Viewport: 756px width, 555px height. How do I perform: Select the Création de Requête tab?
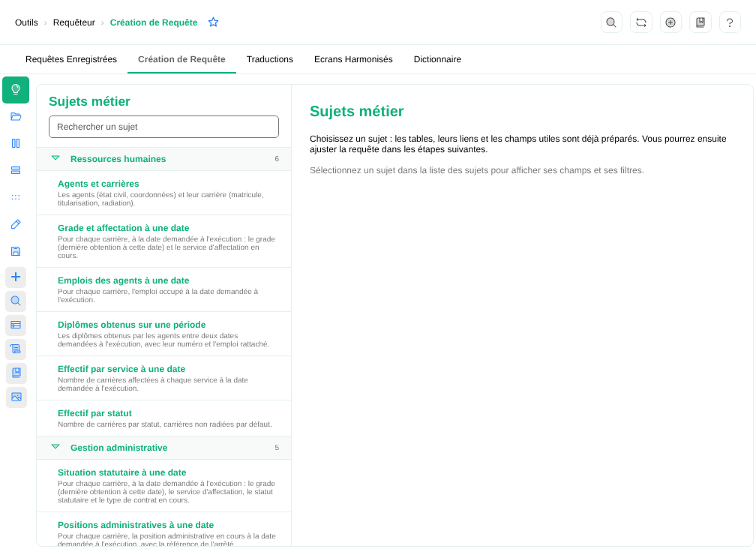[181, 59]
